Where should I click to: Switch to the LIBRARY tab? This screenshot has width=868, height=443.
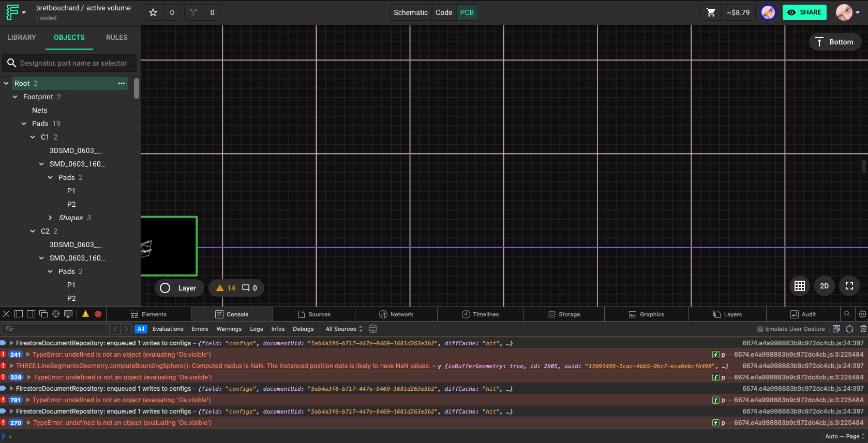(x=22, y=37)
